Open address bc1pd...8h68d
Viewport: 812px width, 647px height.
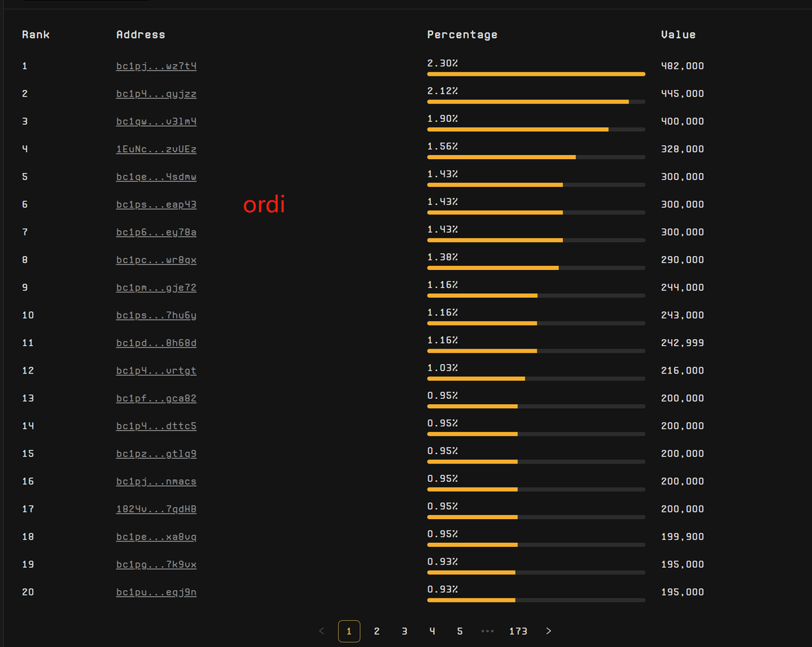click(x=156, y=344)
